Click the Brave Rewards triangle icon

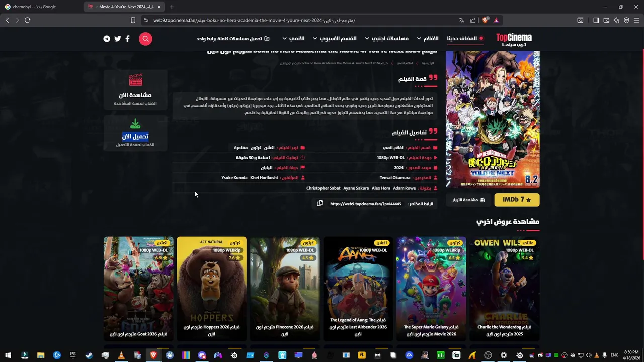coord(496,20)
